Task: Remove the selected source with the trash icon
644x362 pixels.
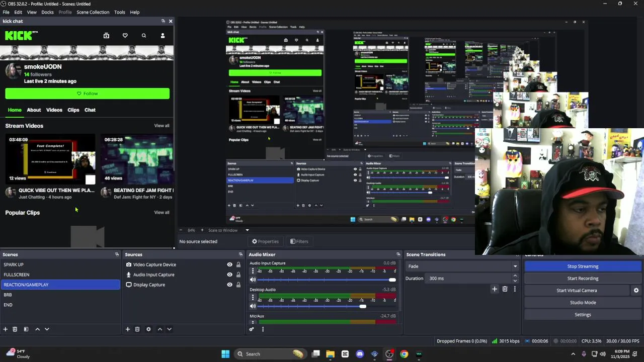Action: pyautogui.click(x=137, y=329)
